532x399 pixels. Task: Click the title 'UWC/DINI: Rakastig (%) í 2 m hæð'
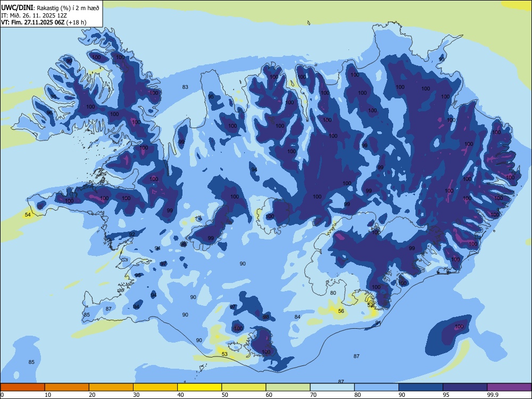50,8
